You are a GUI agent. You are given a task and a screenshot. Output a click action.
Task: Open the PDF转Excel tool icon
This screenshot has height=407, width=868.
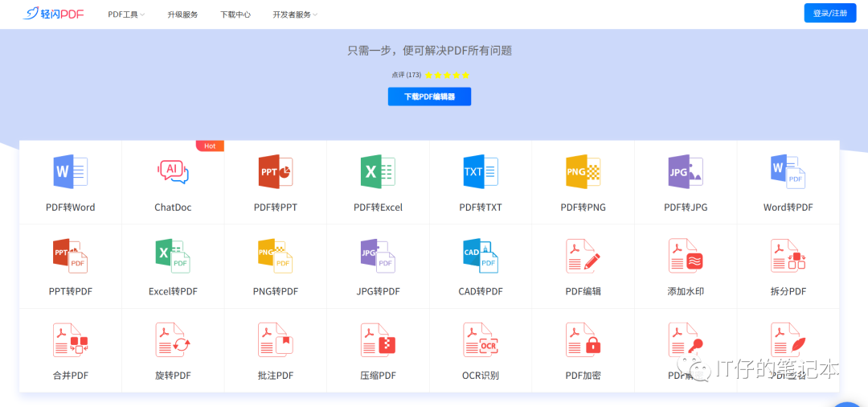pyautogui.click(x=378, y=171)
